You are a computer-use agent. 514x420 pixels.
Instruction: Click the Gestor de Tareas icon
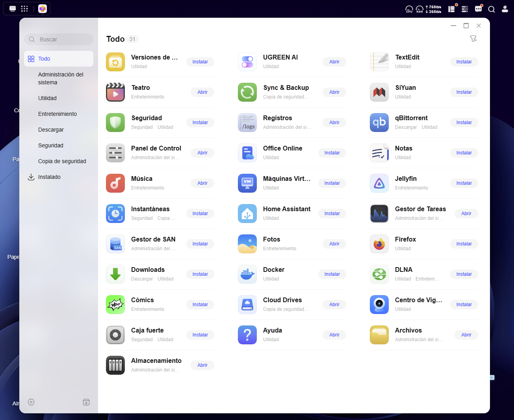(379, 214)
